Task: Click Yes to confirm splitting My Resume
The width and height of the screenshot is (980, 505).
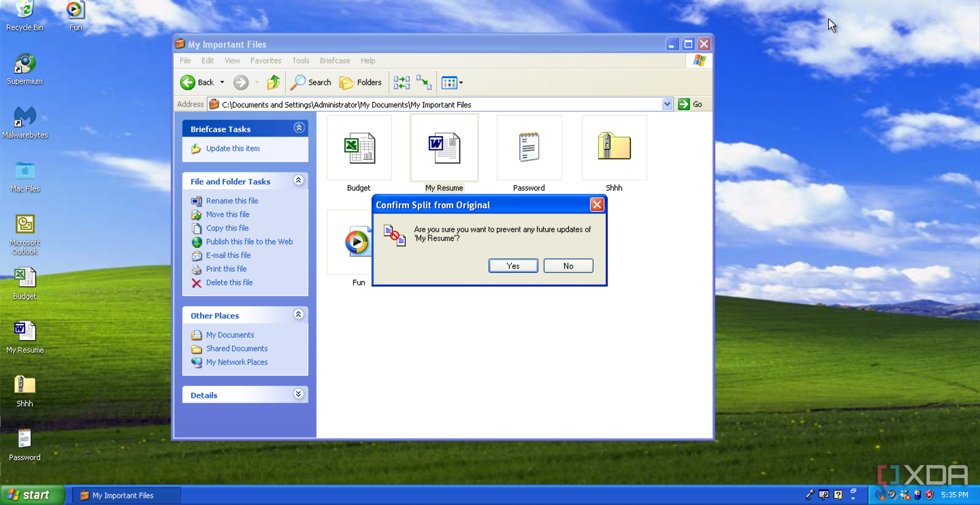Action: tap(513, 266)
